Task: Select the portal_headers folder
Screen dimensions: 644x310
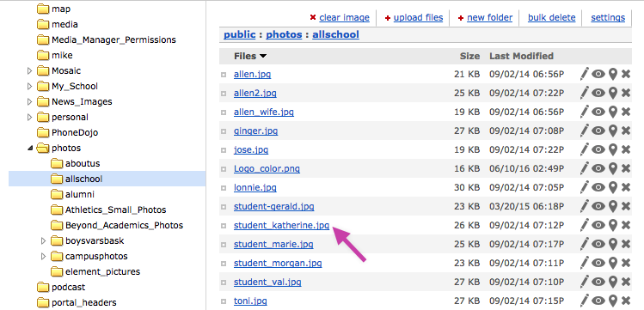Action: point(83,302)
